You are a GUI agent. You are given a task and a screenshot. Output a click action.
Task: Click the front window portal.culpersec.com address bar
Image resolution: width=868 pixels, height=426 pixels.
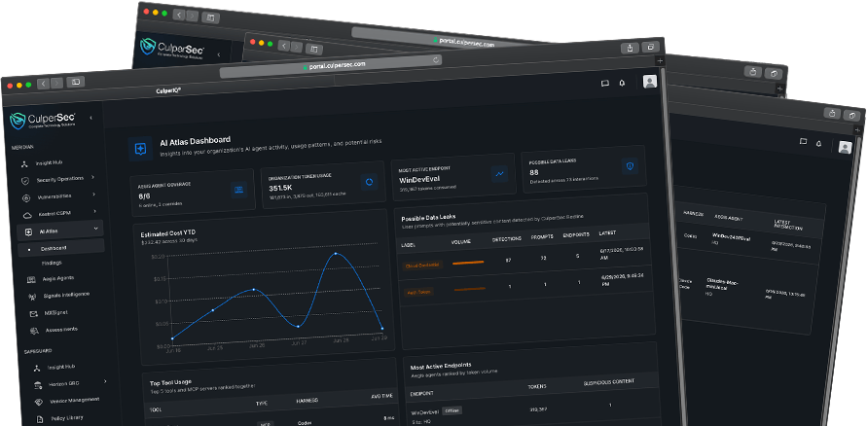point(331,65)
